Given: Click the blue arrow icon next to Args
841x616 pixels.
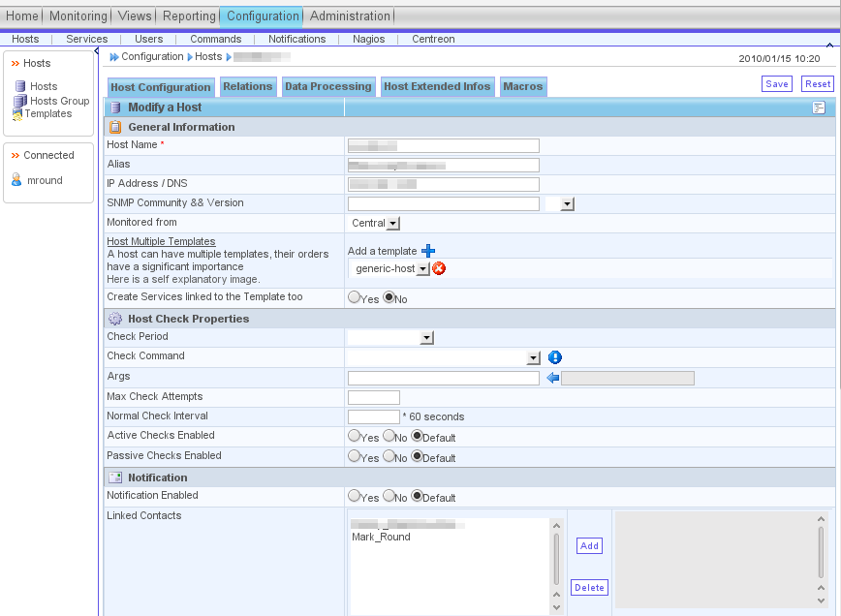Looking at the screenshot, I should (553, 378).
